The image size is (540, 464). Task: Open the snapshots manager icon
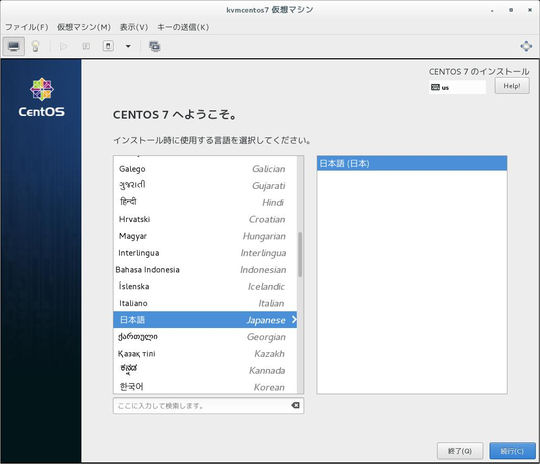(154, 46)
